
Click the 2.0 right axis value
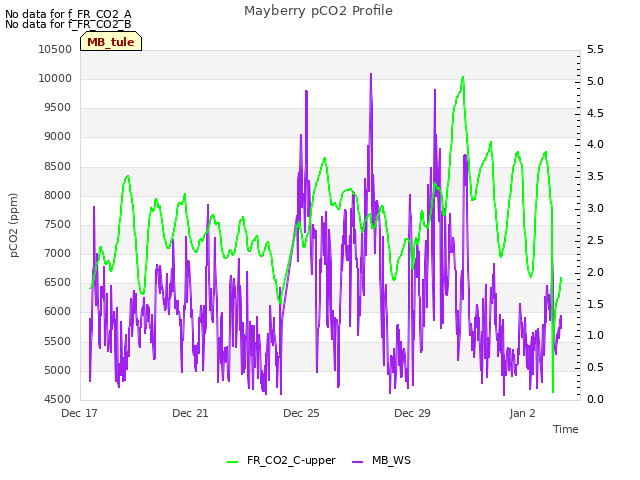pyautogui.click(x=595, y=272)
